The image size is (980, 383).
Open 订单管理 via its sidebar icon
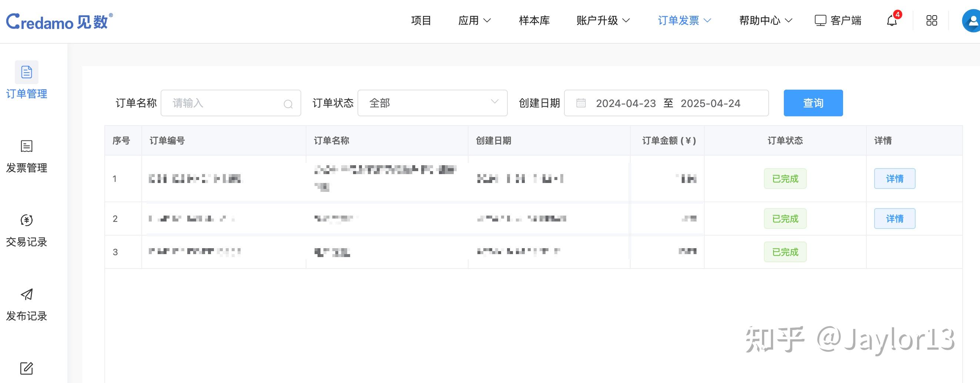click(x=26, y=71)
